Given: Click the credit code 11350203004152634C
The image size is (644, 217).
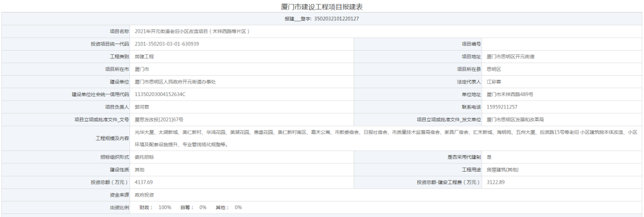Looking at the screenshot, I should point(160,95).
